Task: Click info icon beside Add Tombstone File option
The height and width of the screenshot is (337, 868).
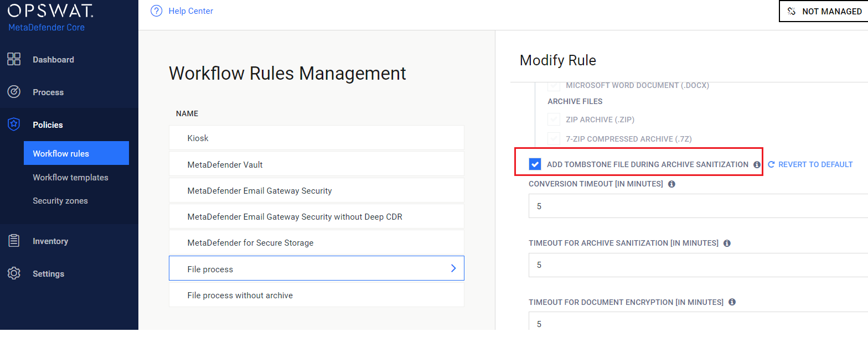Action: click(x=757, y=165)
